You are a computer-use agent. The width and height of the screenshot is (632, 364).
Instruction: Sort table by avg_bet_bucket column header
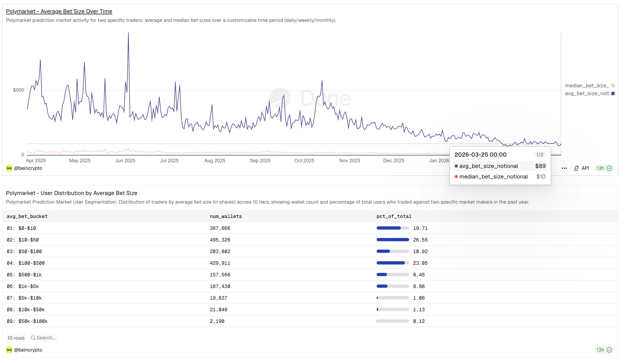click(x=27, y=216)
